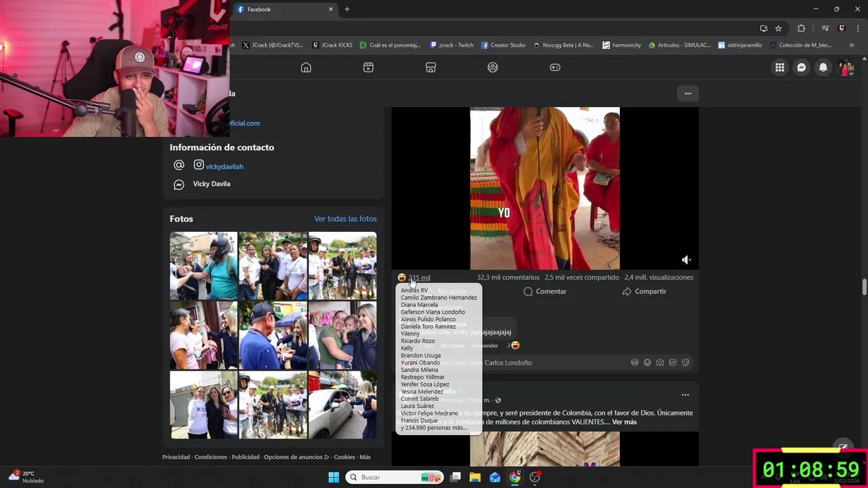
Task: Open the Task View taskbar icon
Action: pos(456,477)
